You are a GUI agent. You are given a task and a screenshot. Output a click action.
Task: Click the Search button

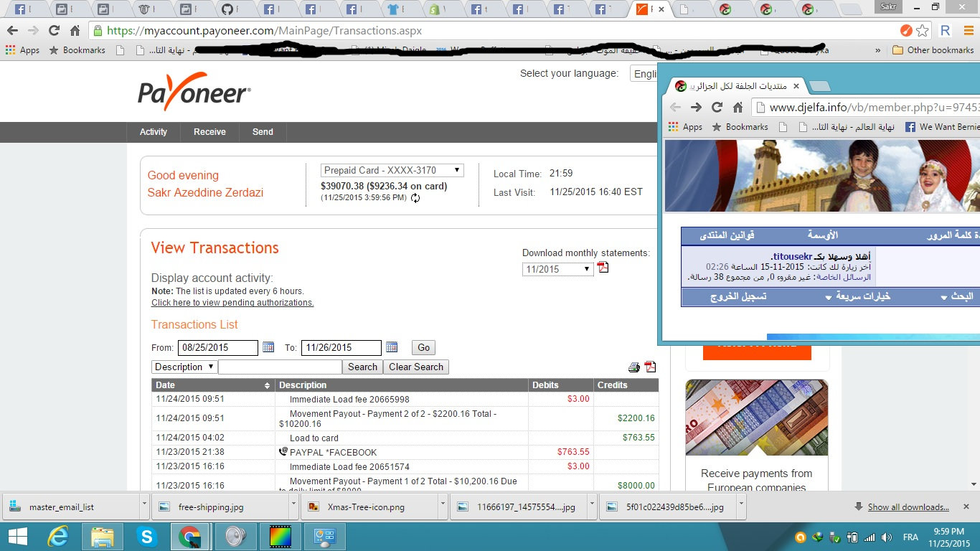click(362, 367)
